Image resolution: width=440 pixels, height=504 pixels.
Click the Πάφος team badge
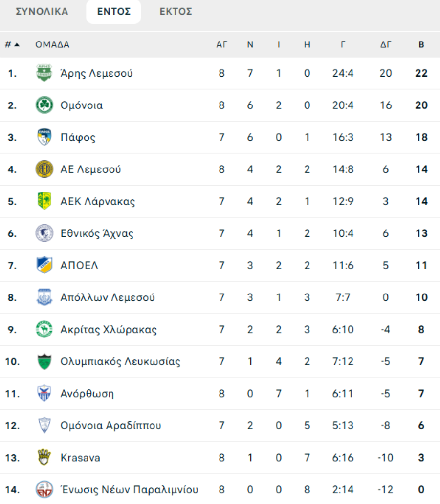(44, 137)
